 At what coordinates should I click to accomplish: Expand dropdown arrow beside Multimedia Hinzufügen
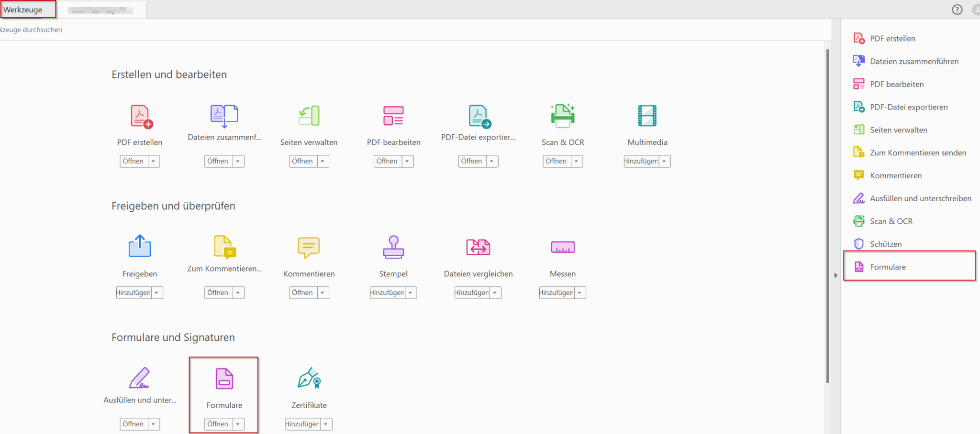665,162
